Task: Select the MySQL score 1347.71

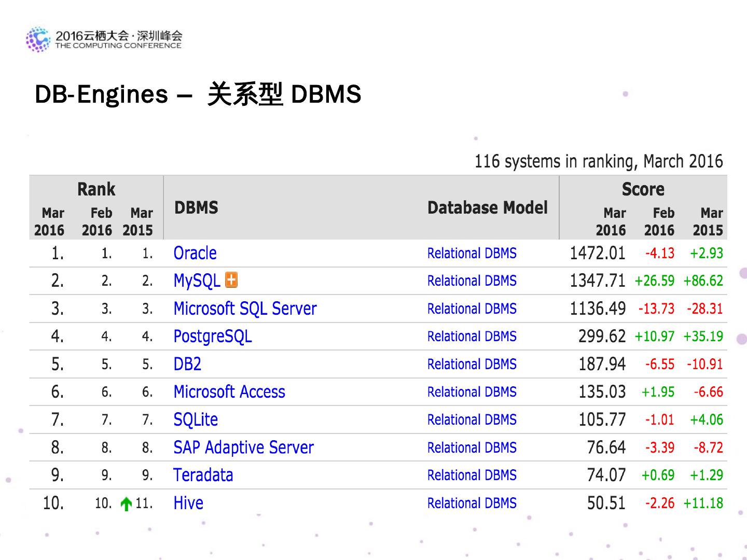Action: click(598, 281)
